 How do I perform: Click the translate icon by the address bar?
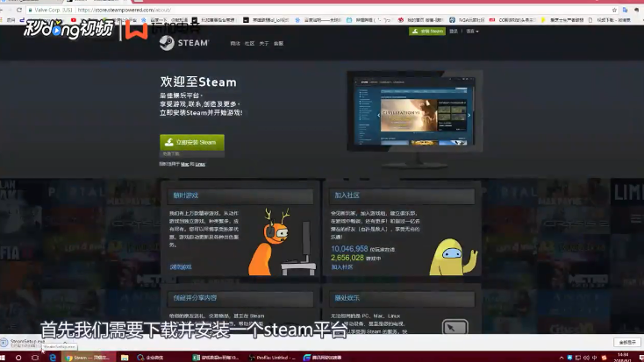[x=625, y=10]
